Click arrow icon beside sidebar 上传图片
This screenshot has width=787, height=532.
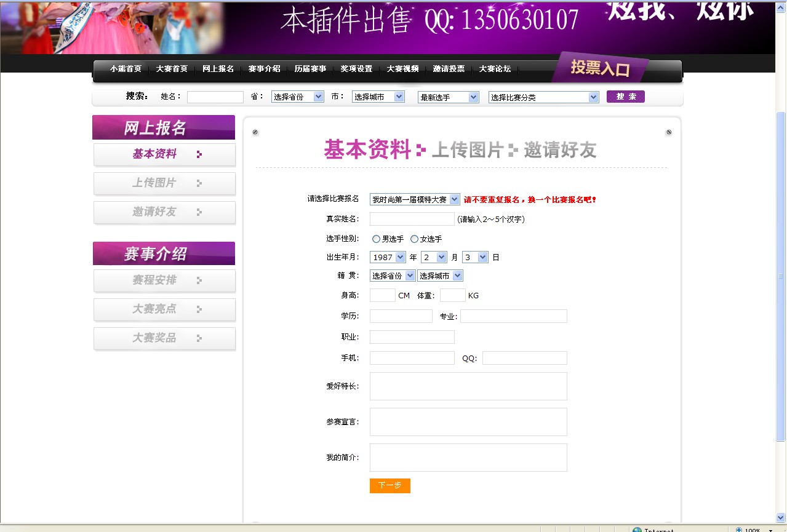pyautogui.click(x=199, y=183)
